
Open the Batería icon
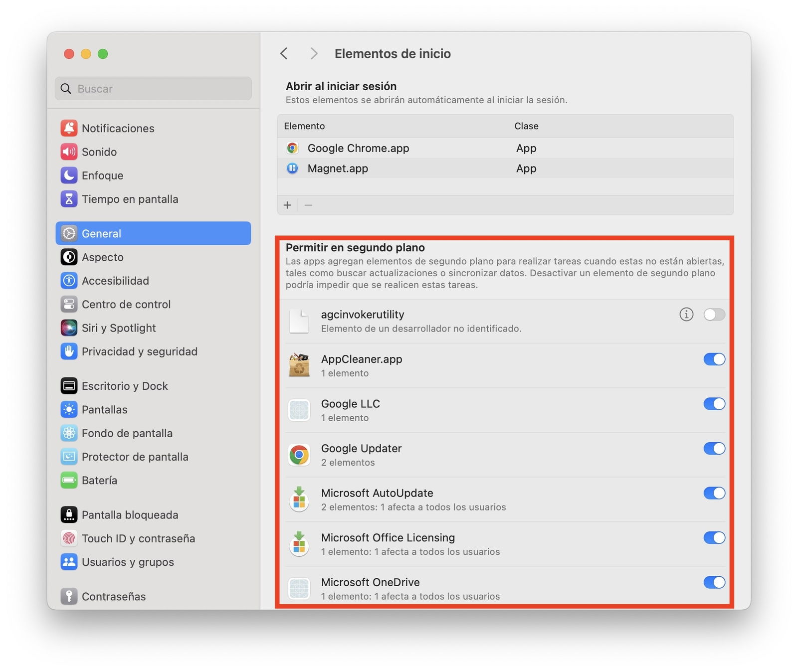(x=69, y=481)
